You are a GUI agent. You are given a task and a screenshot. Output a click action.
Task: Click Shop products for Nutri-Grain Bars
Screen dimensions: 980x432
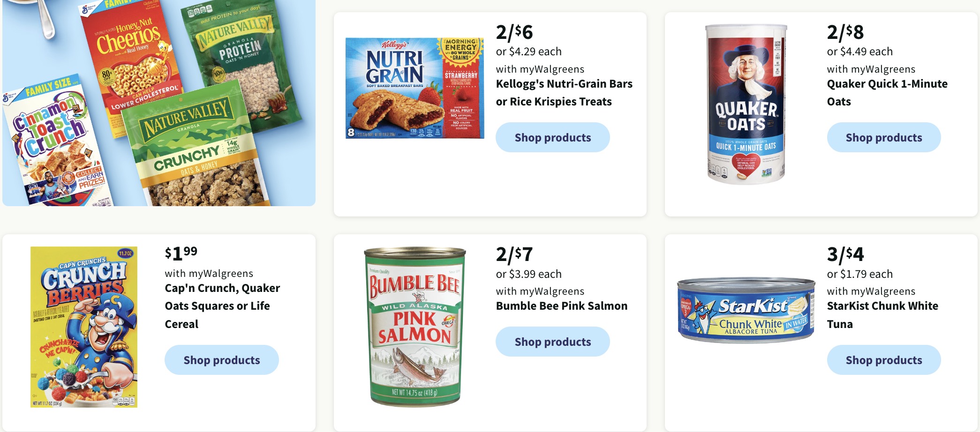[552, 137]
